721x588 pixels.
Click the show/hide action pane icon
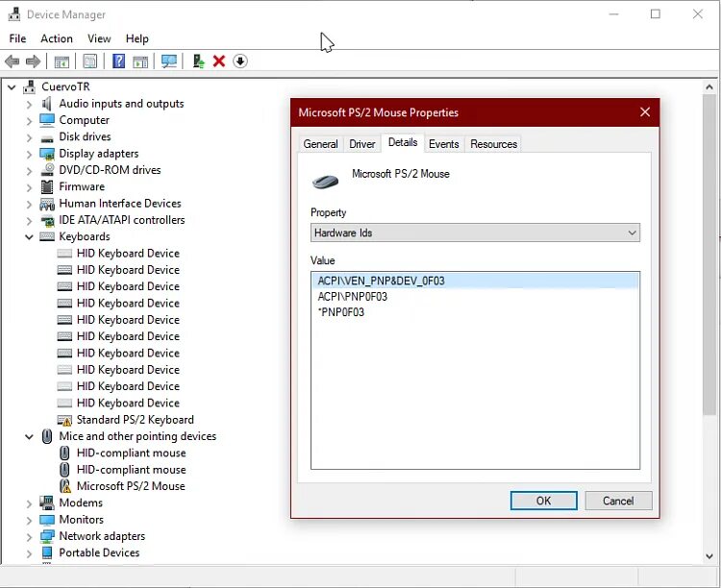pos(140,61)
